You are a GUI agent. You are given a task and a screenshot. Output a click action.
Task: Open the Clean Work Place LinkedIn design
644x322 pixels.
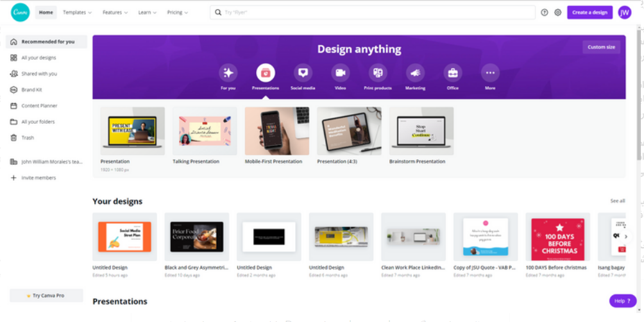(x=413, y=237)
